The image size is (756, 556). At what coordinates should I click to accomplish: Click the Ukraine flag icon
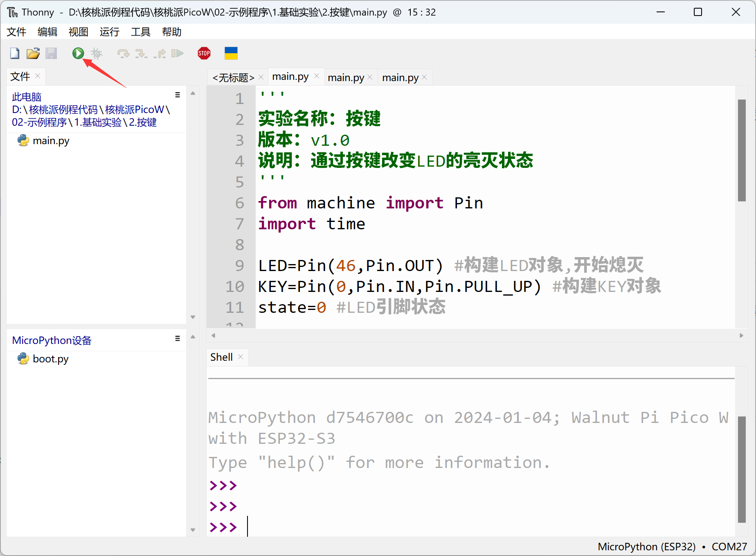231,53
